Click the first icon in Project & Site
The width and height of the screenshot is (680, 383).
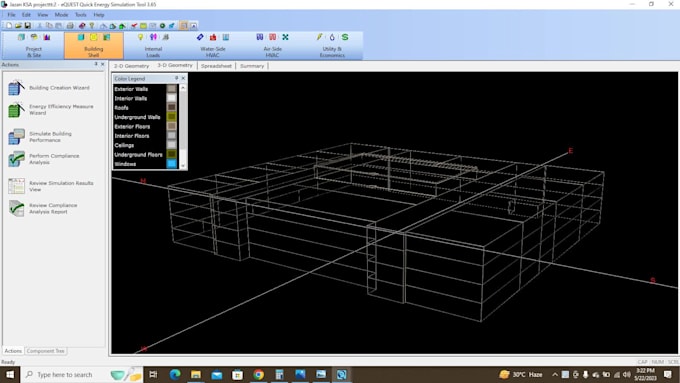coord(21,37)
